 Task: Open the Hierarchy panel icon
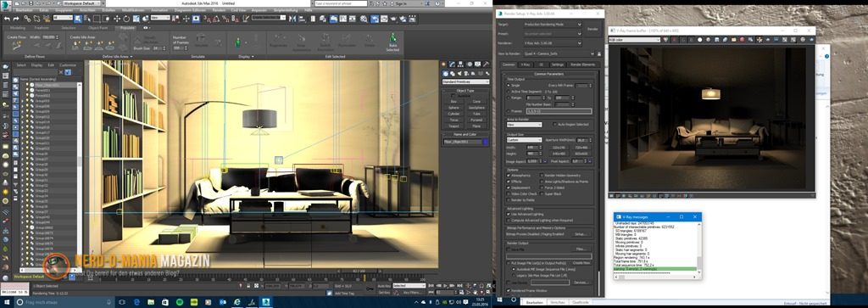point(460,64)
